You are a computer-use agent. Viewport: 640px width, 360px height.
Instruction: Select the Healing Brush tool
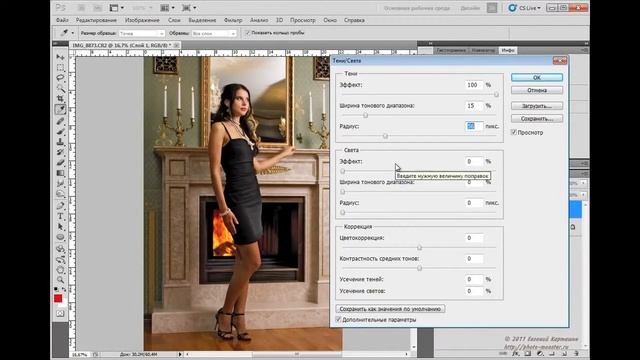[x=60, y=121]
